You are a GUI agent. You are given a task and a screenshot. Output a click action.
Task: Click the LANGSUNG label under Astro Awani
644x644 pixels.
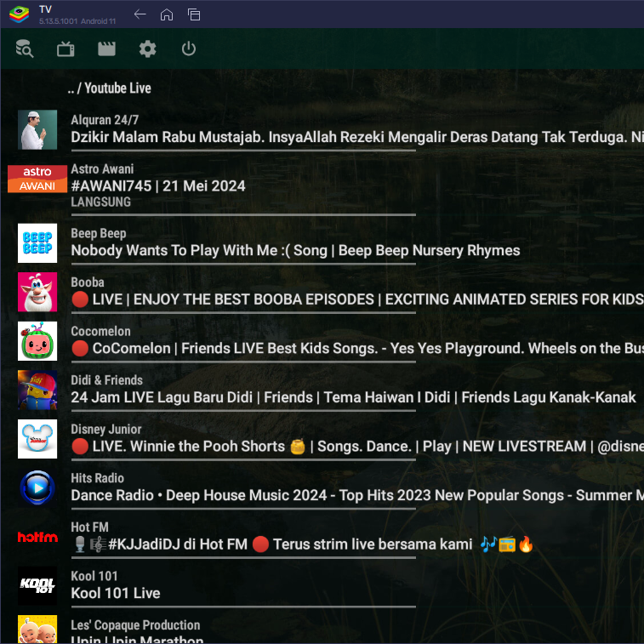click(x=100, y=202)
